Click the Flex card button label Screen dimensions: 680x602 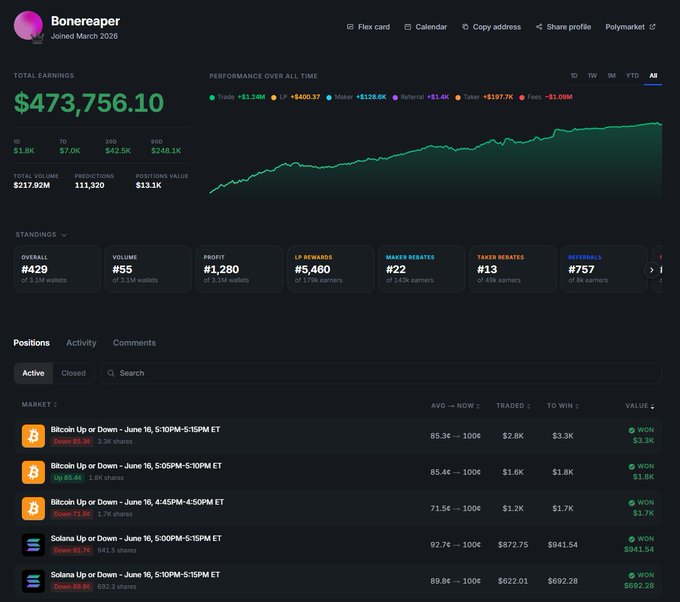[x=374, y=27]
